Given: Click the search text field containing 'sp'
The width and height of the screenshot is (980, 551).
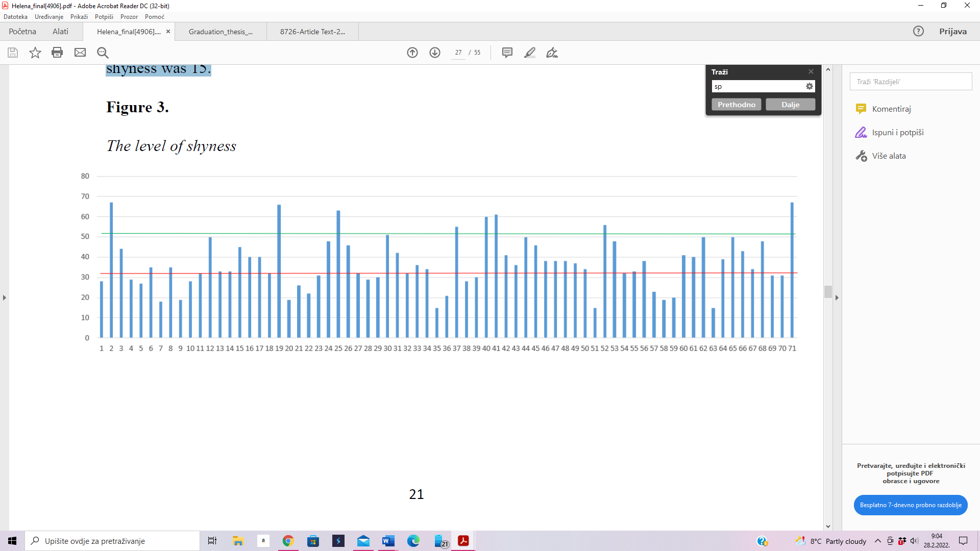Looking at the screenshot, I should (x=758, y=86).
